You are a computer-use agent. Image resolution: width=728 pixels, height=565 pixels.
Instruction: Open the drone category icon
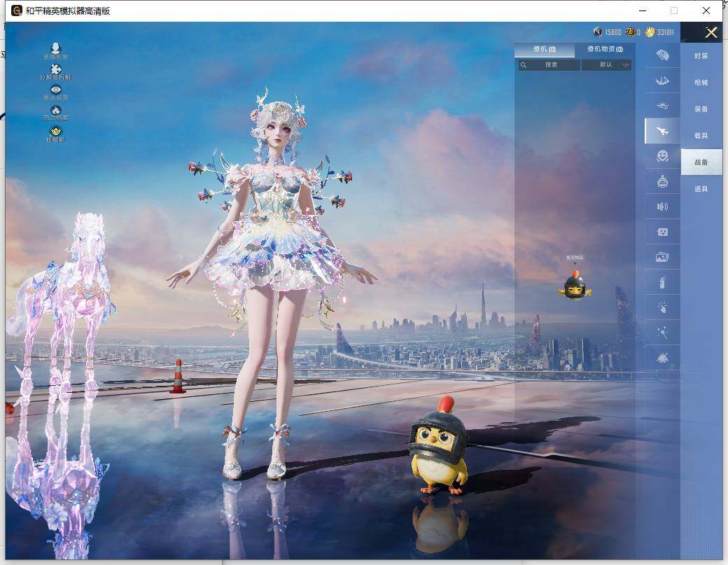point(662,106)
